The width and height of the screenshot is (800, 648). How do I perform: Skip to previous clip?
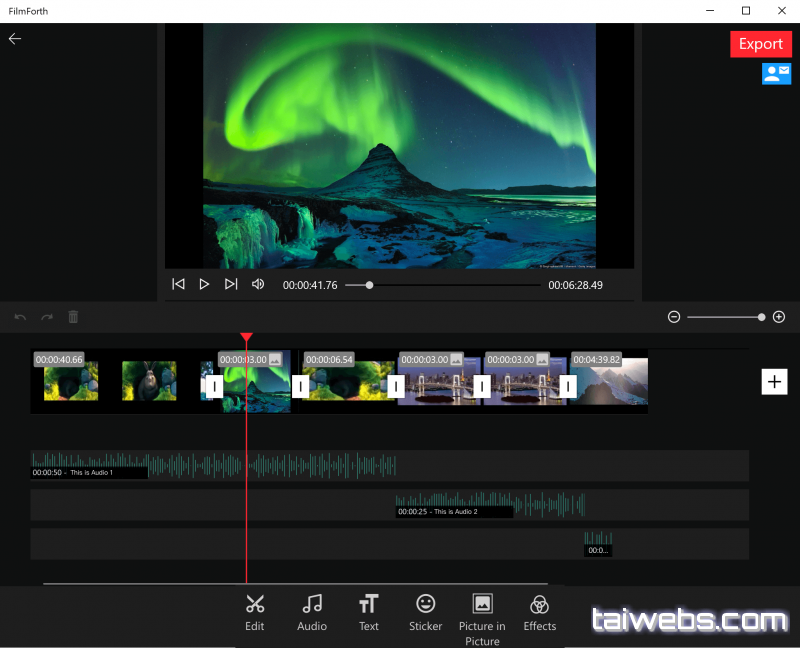coord(178,284)
